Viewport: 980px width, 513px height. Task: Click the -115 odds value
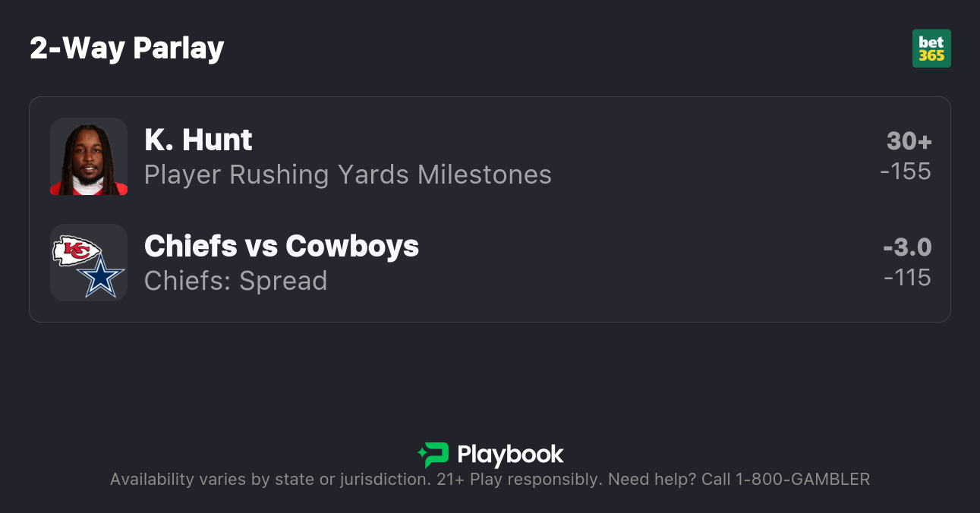[x=907, y=278]
